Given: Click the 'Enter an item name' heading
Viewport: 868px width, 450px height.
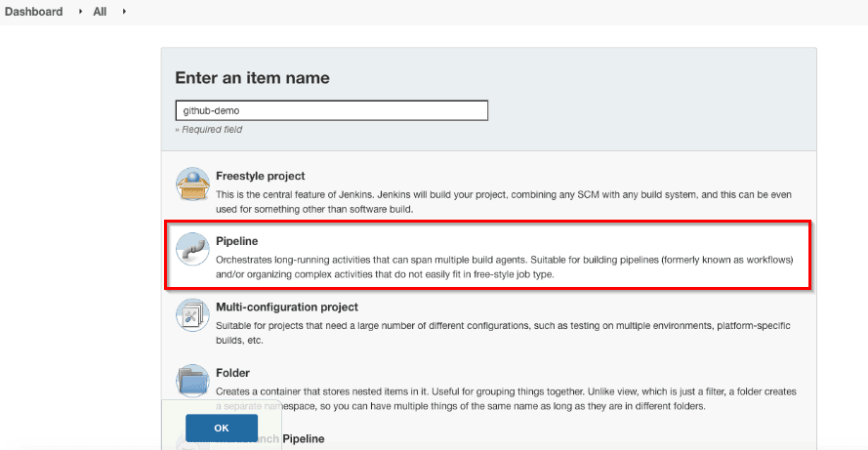Looking at the screenshot, I should 253,78.
